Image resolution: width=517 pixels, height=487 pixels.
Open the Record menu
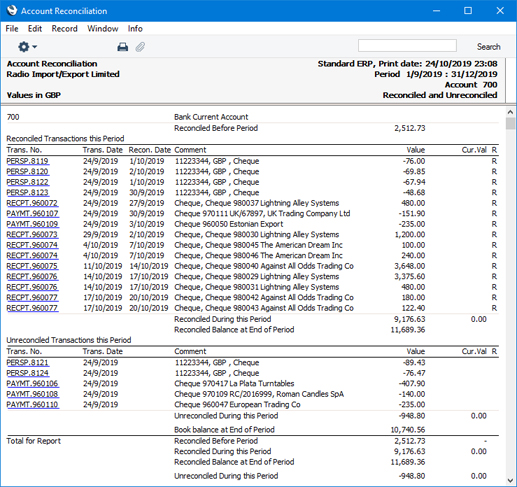coord(64,29)
